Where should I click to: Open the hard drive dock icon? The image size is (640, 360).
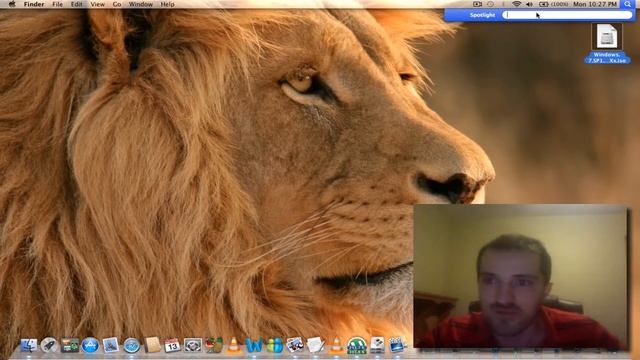click(378, 345)
